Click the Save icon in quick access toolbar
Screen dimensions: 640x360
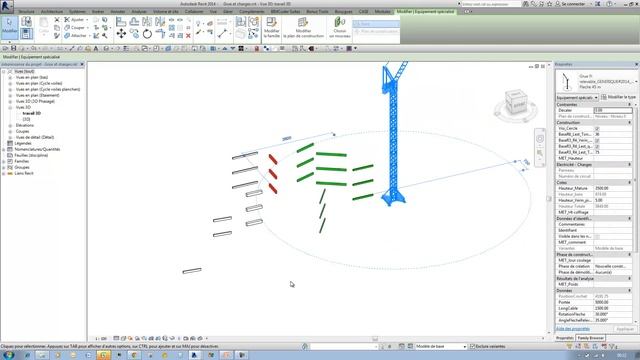click(x=13, y=49)
